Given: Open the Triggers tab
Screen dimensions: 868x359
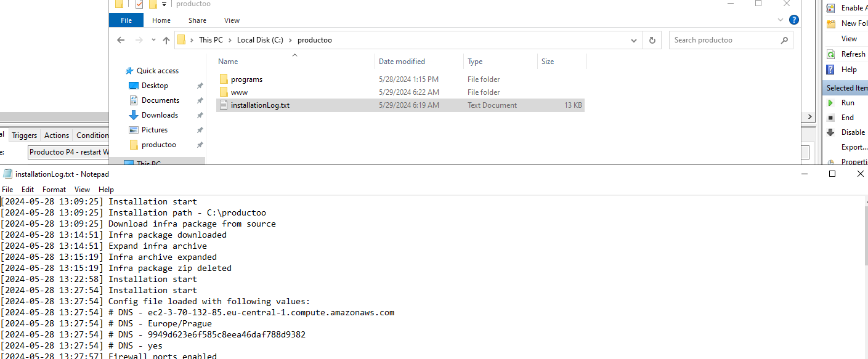Looking at the screenshot, I should 25,135.
